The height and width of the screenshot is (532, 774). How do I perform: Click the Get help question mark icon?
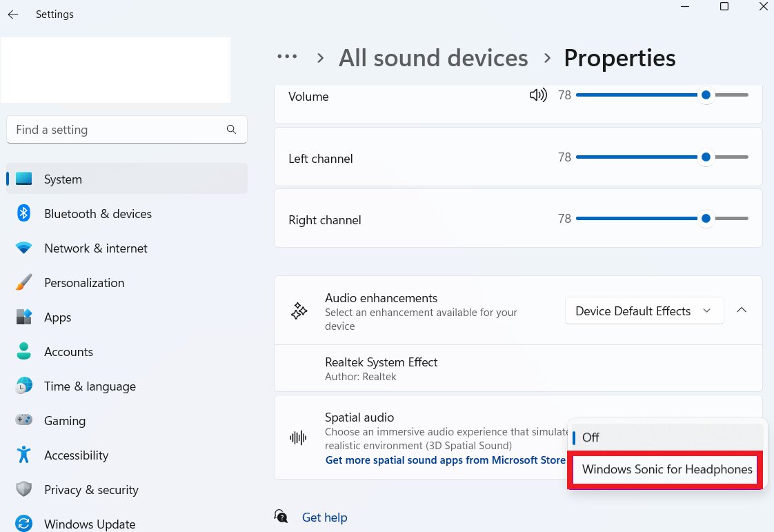[x=281, y=516]
